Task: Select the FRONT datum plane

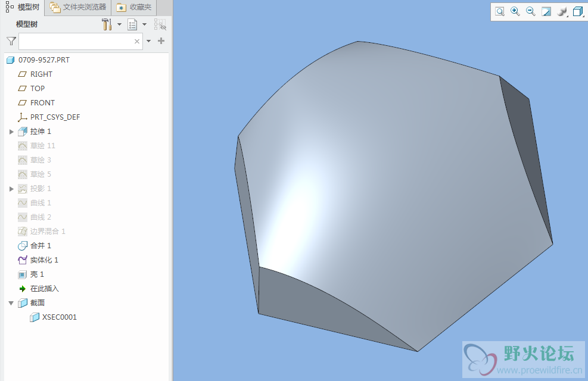Action: pyautogui.click(x=42, y=102)
